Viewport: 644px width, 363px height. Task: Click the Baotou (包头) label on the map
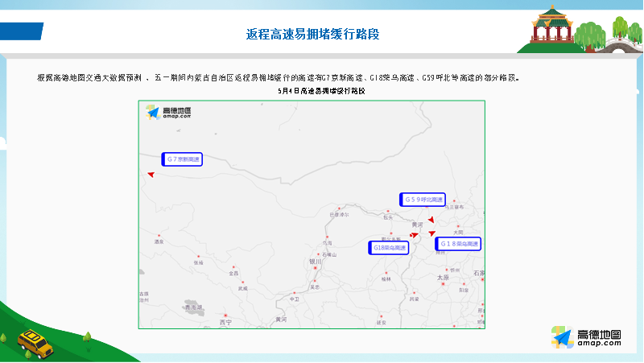tap(388, 217)
